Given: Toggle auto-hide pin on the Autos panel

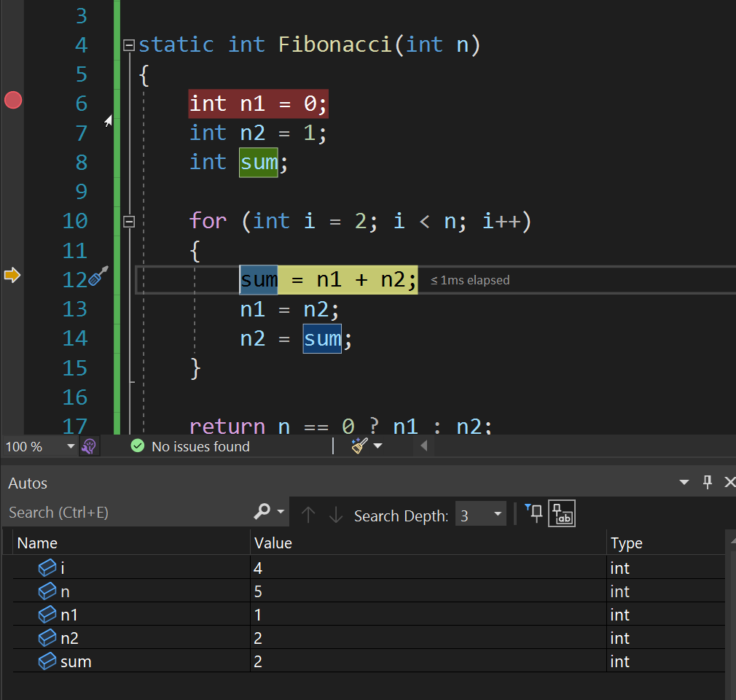Looking at the screenshot, I should 707,482.
